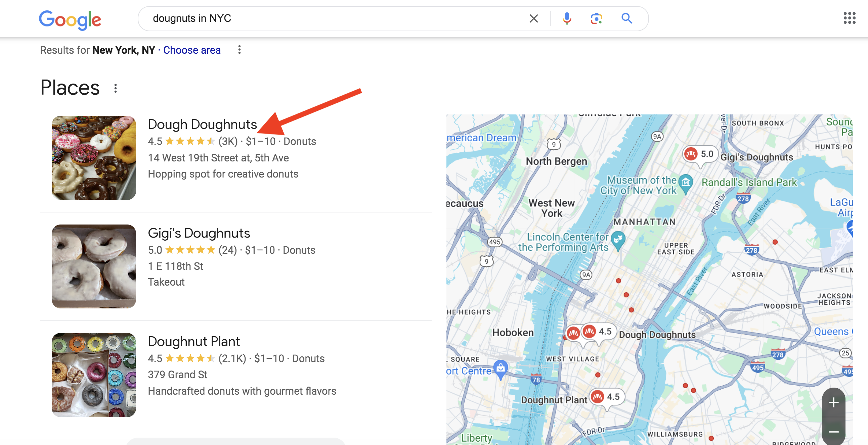Open the Places section options menu
The image size is (868, 445).
point(115,88)
